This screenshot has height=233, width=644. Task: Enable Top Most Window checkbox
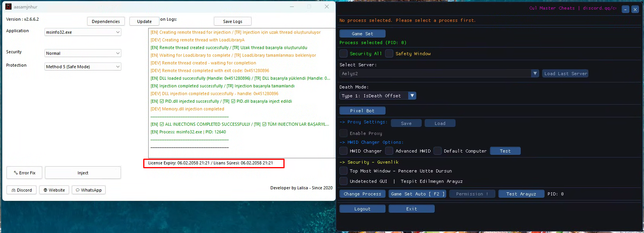tap(344, 171)
